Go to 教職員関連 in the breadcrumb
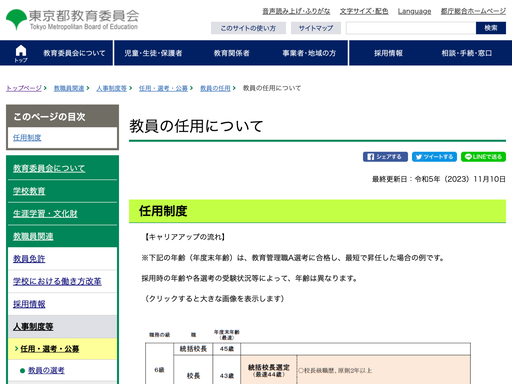Viewport: 512px width, 384px height. [69, 88]
